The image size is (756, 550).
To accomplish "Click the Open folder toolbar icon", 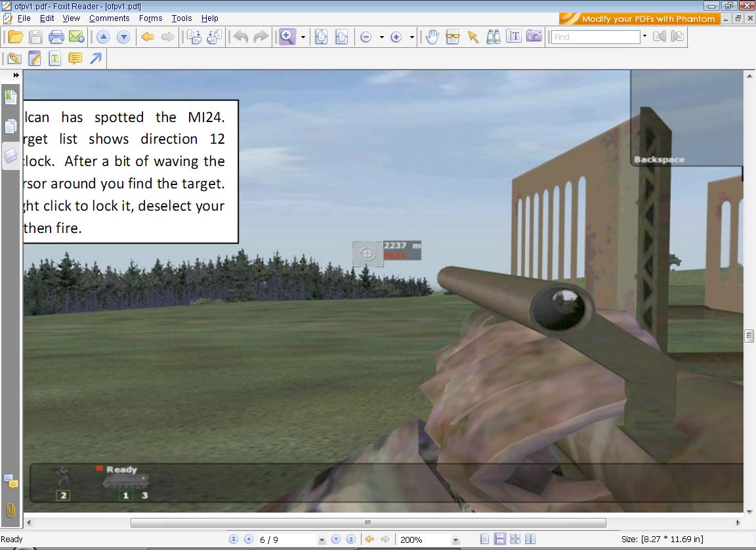I will click(x=16, y=37).
